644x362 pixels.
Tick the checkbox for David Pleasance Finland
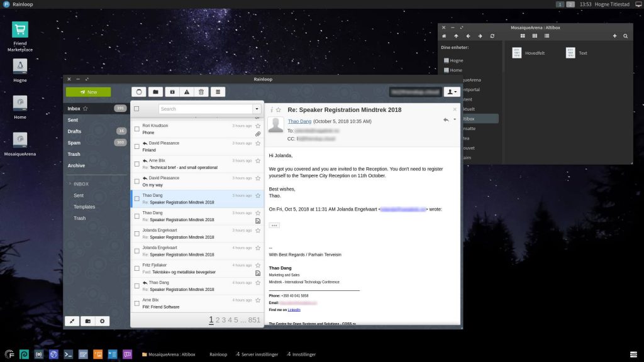click(x=136, y=146)
